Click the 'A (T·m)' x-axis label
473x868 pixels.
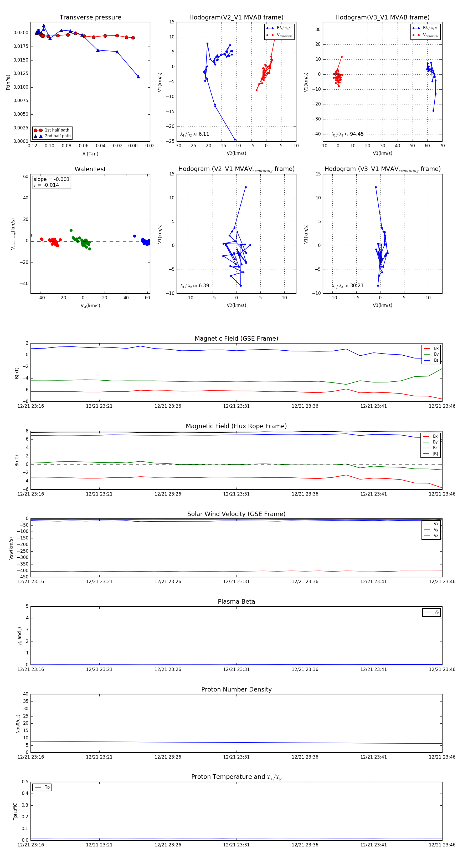(x=90, y=154)
